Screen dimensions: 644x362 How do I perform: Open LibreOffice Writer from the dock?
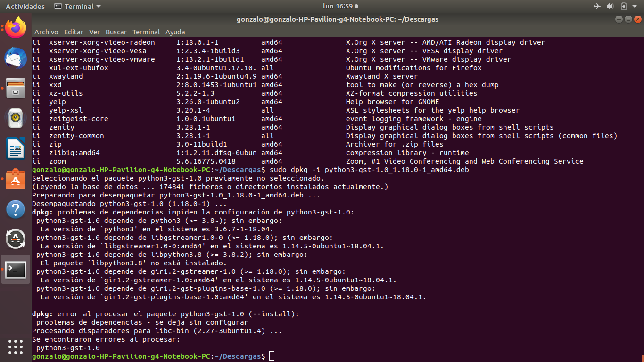tap(16, 148)
